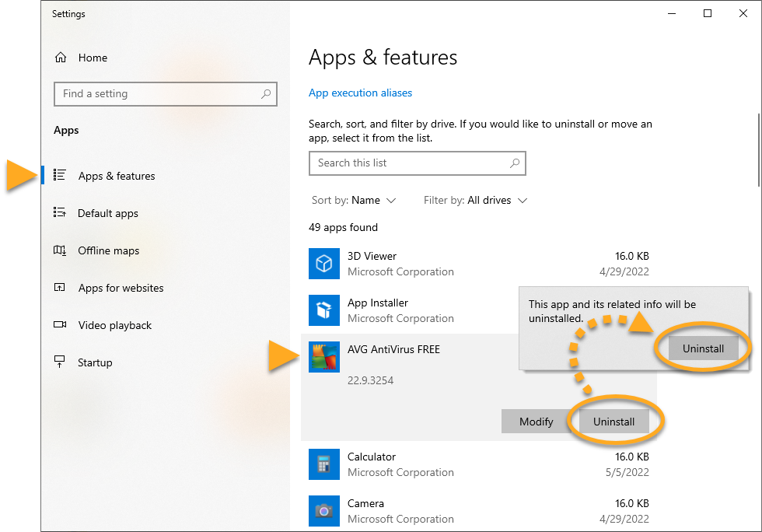
Task: Click the Video playback icon
Action: click(60, 325)
